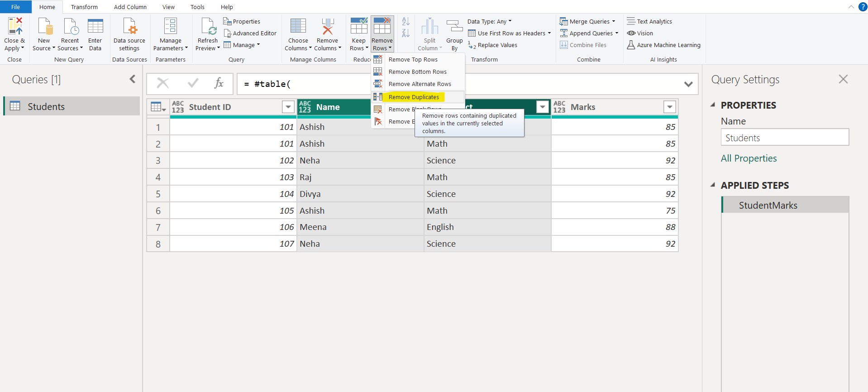868x392 pixels.
Task: Collapse the Queries pane
Action: 132,79
